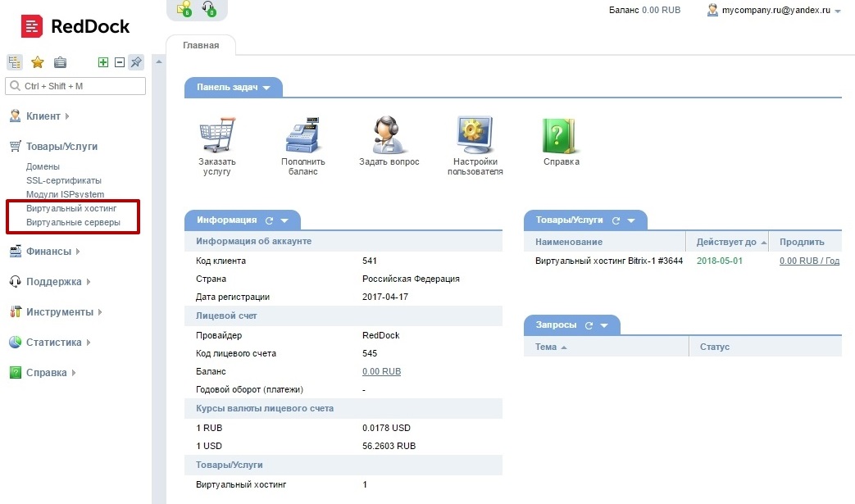
Task: Open the mycompany.ru@yandex.ru user dropdown
Action: pyautogui.click(x=838, y=11)
